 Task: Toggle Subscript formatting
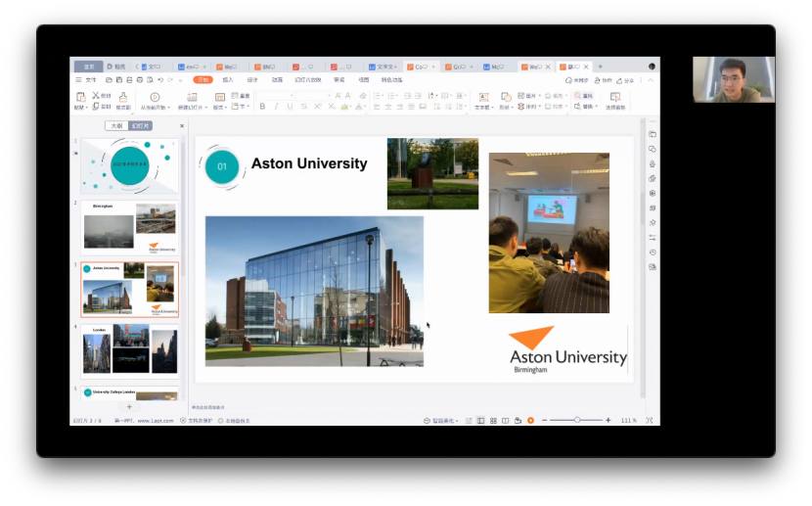pyautogui.click(x=332, y=106)
